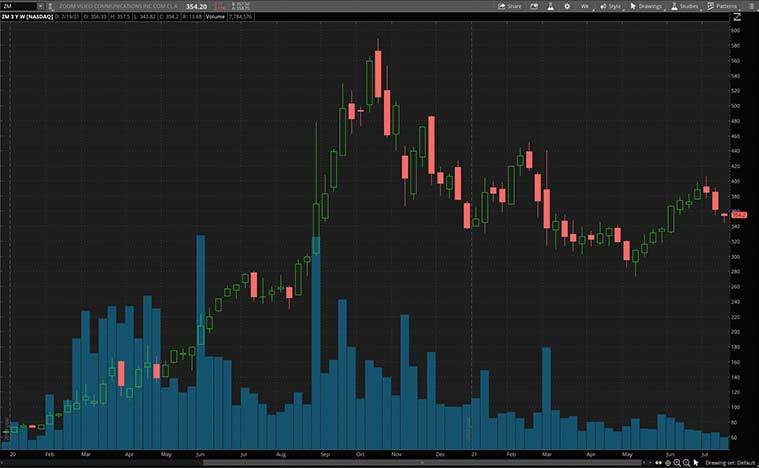Click the ZM symbol input field
Image resolution: width=759 pixels, height=468 pixels.
tap(19, 6)
